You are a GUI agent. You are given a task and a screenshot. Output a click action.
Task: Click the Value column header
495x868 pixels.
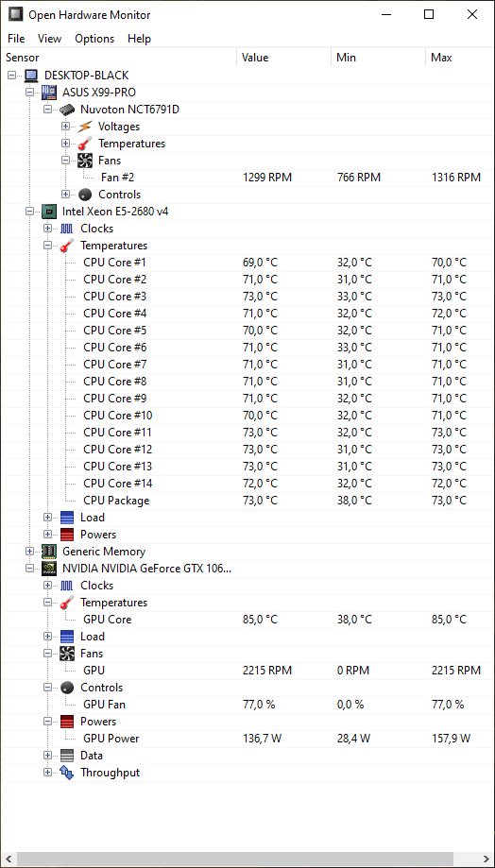(284, 58)
